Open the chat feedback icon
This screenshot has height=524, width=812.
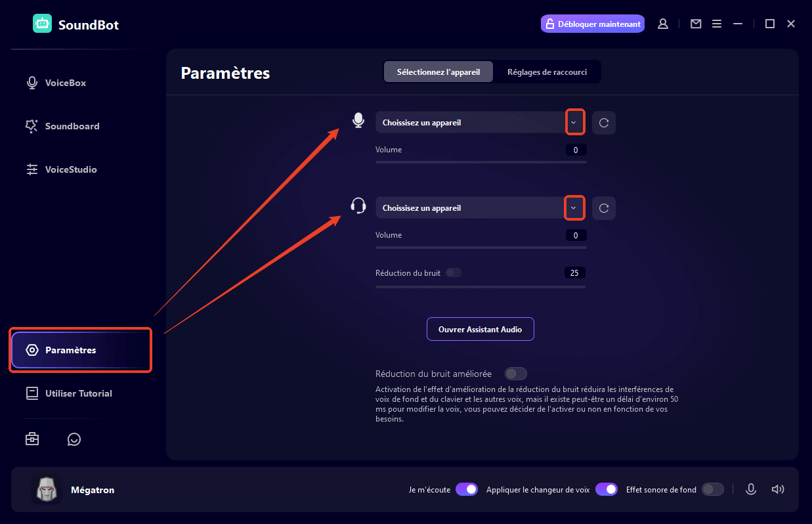(74, 439)
